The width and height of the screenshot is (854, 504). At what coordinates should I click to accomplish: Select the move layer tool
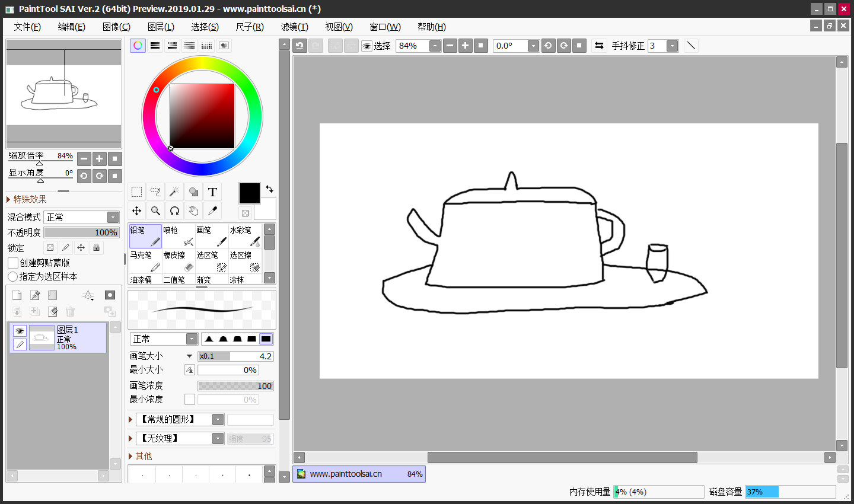136,210
